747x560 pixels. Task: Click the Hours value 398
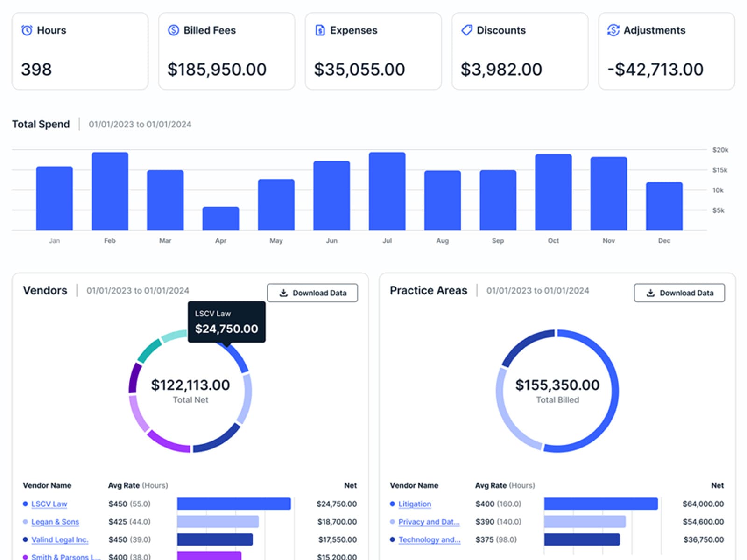[36, 70]
